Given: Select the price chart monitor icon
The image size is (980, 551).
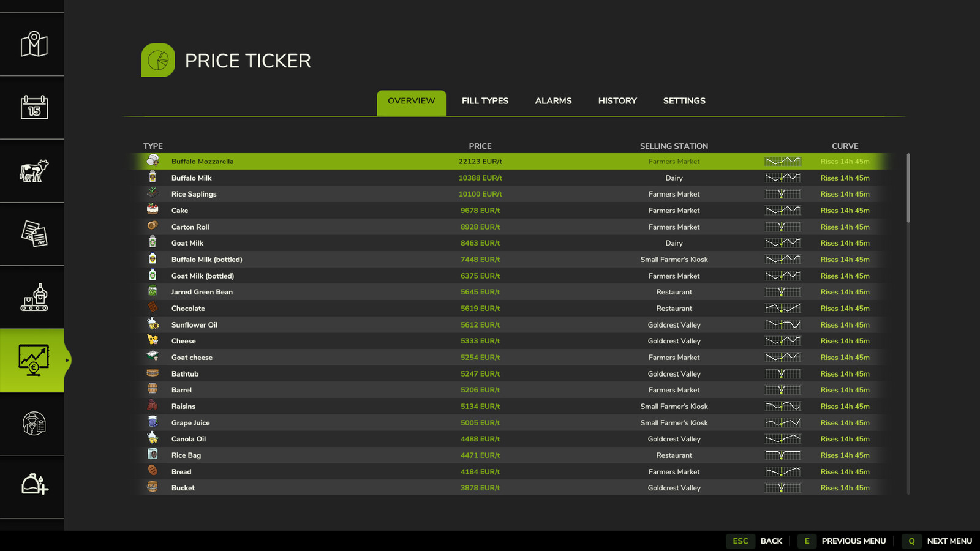Looking at the screenshot, I should (x=34, y=360).
